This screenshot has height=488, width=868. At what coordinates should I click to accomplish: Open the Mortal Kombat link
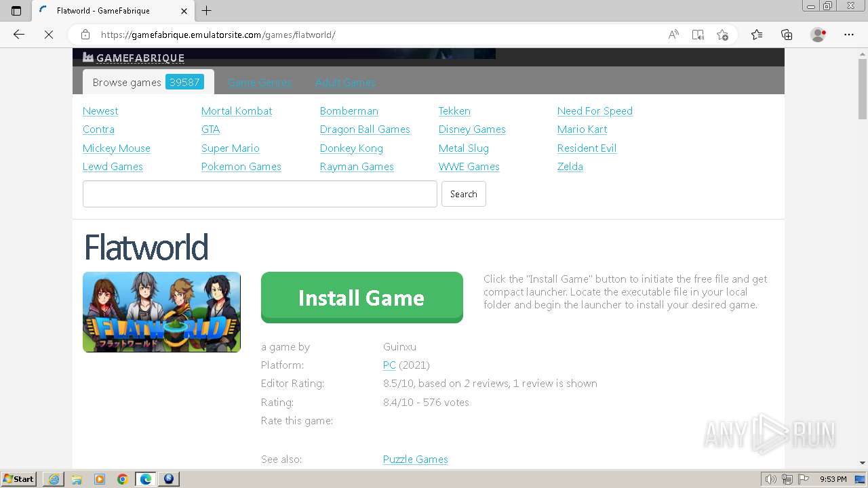click(x=237, y=111)
